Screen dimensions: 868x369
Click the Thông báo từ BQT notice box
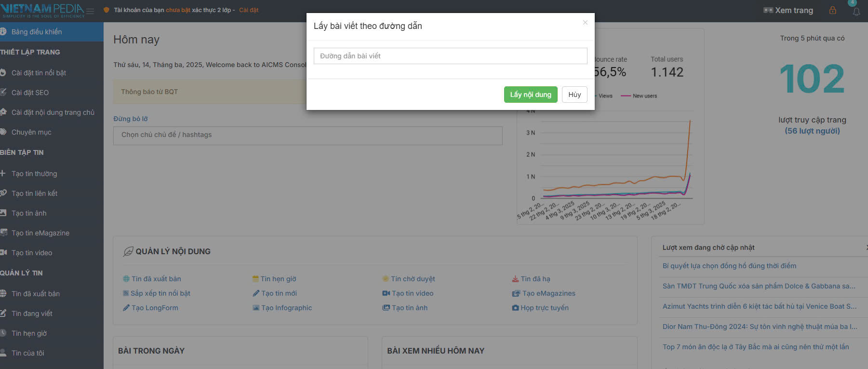pos(210,92)
